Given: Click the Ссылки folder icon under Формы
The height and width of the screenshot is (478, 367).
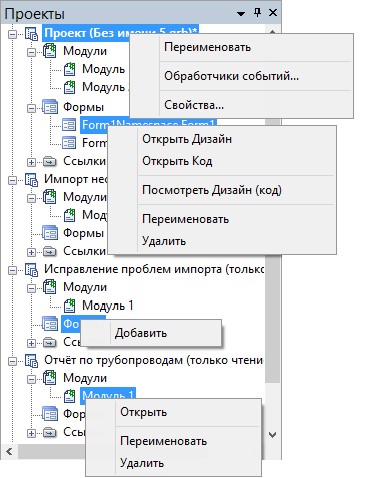Looking at the screenshot, I should click(50, 162).
